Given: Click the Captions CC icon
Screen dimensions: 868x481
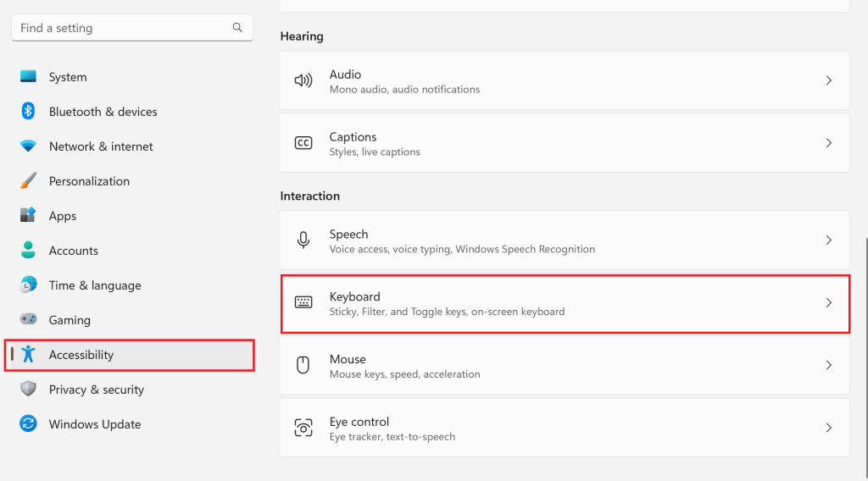Looking at the screenshot, I should (303, 143).
